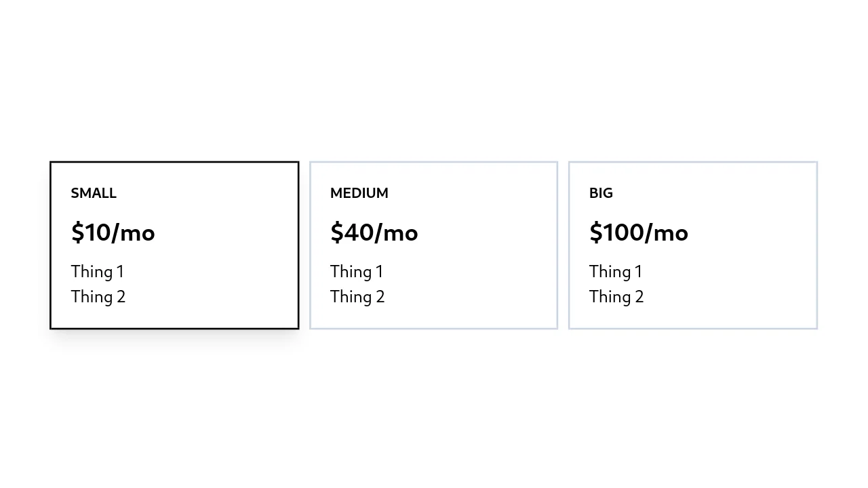The height and width of the screenshot is (488, 868).
Task: Click Thing 2 in the SMALL card
Action: click(98, 296)
